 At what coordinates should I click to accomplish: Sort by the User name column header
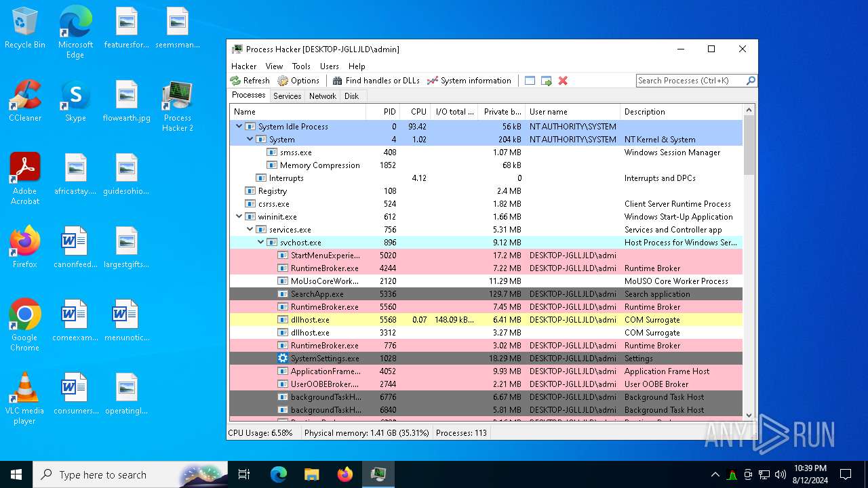(572, 112)
